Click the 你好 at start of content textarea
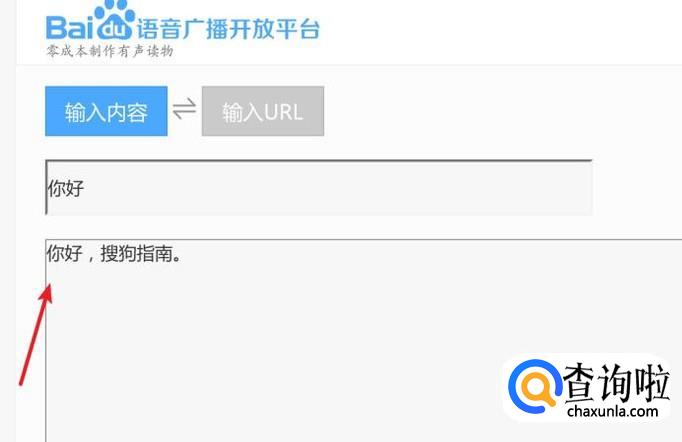The width and height of the screenshot is (682, 442). coord(65,253)
